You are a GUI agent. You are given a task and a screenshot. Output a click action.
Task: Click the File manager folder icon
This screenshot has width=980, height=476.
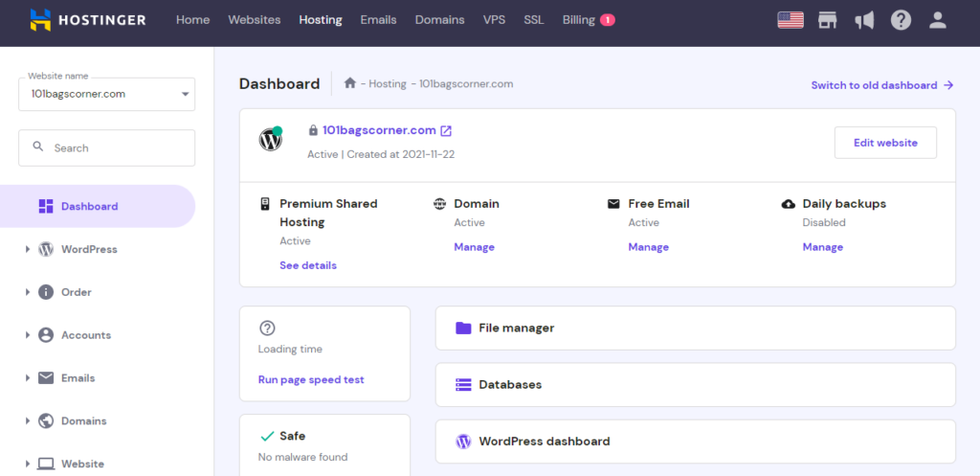pos(463,328)
